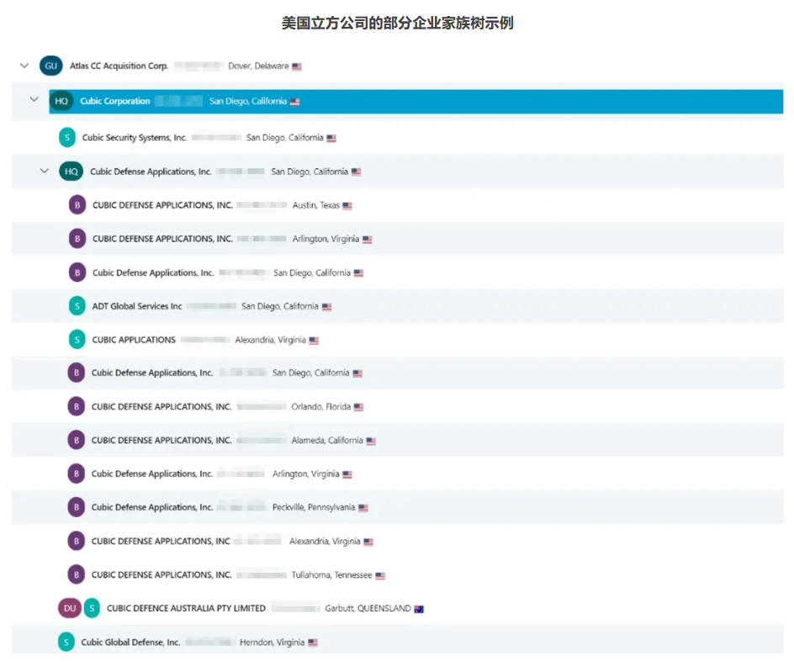Viewport: 794px width, 672px height.
Task: Click the company name on the Peckville, Pennsylvania row
Action: pos(152,507)
